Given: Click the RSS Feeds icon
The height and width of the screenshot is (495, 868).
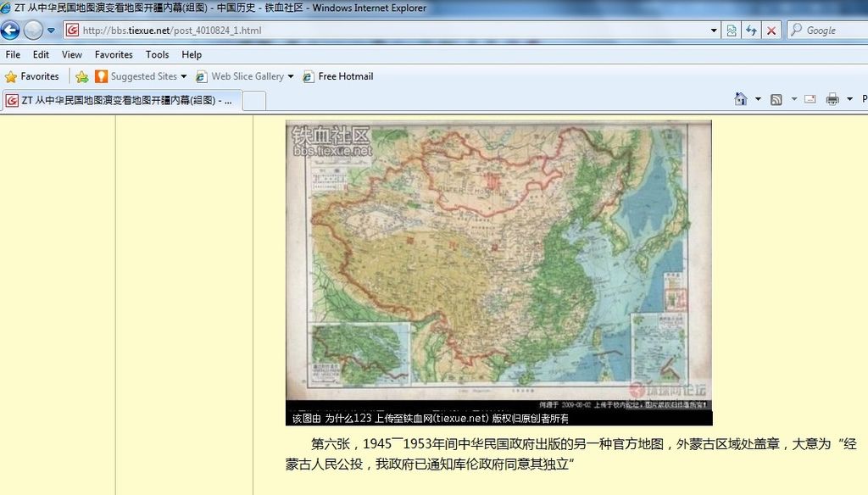Looking at the screenshot, I should 776,99.
